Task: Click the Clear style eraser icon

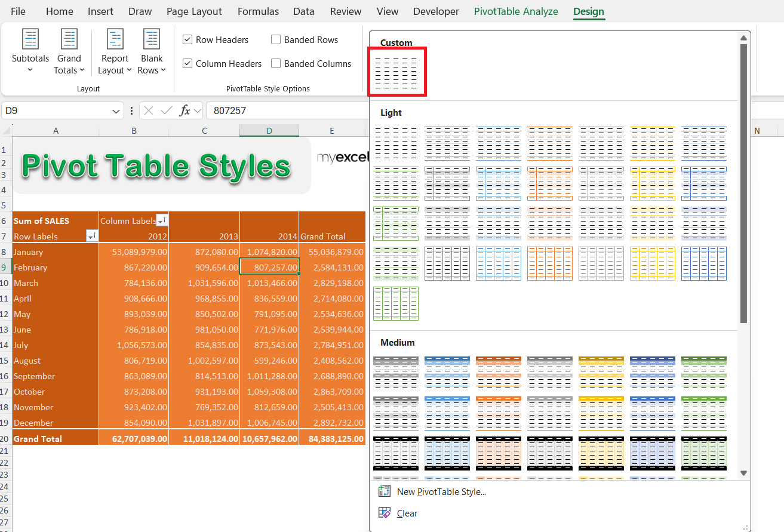Action: tap(385, 513)
